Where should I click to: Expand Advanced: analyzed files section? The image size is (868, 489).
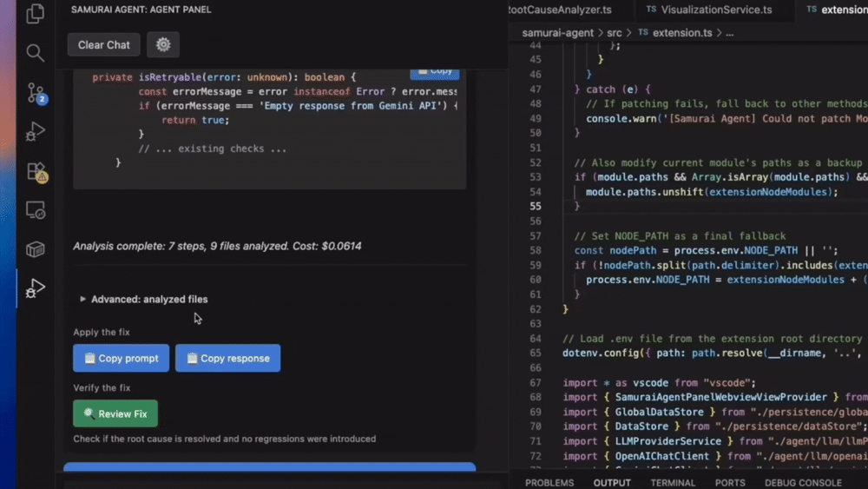(144, 299)
